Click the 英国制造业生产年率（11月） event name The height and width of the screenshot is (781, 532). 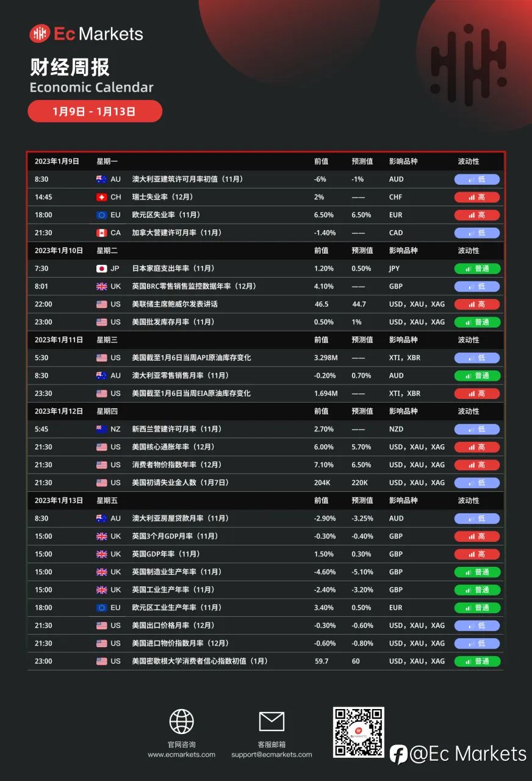coord(177,572)
